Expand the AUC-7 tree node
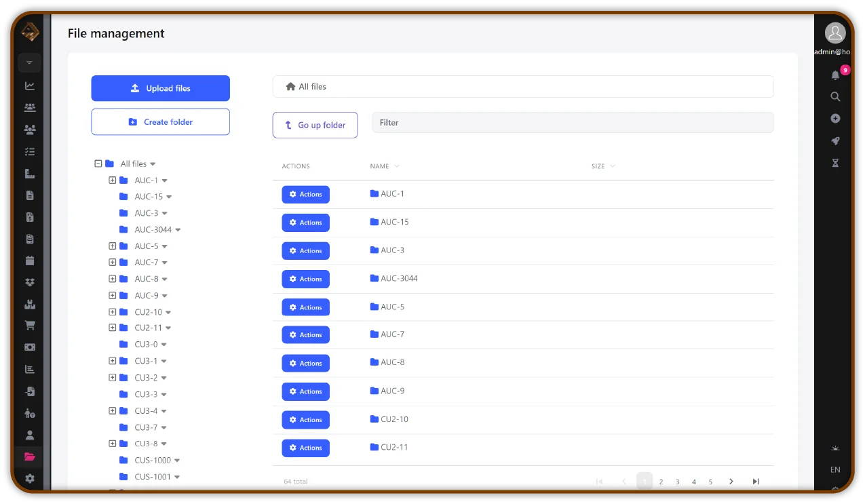This screenshot has height=504, width=865. [113, 262]
